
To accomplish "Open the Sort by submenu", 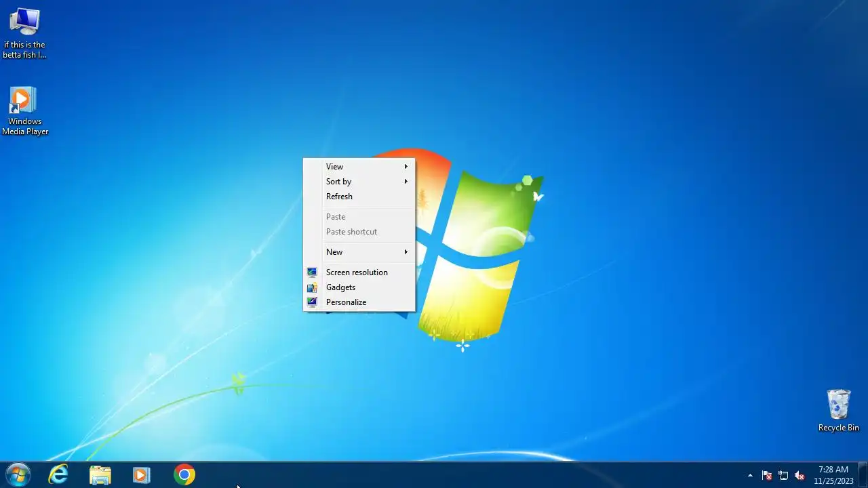I will coord(359,182).
